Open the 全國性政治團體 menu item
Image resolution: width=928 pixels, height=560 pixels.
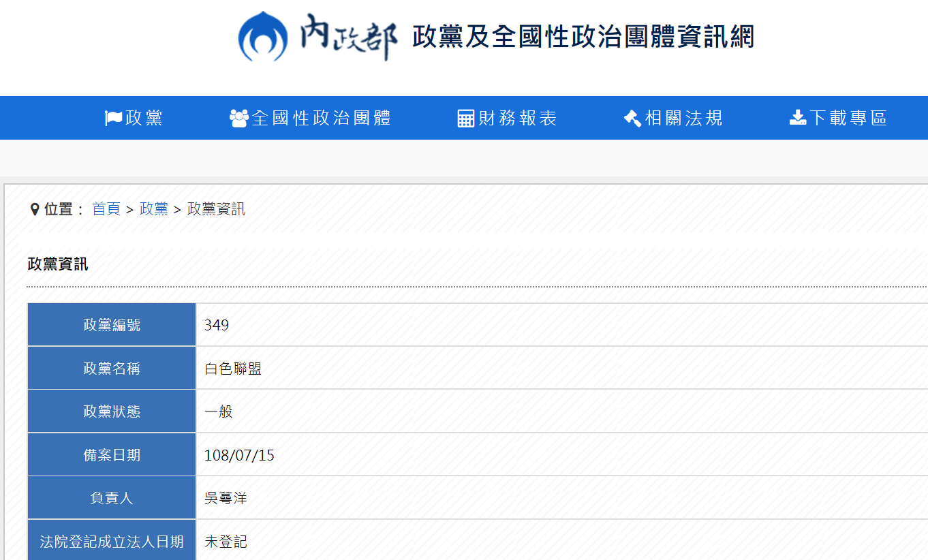pyautogui.click(x=310, y=119)
